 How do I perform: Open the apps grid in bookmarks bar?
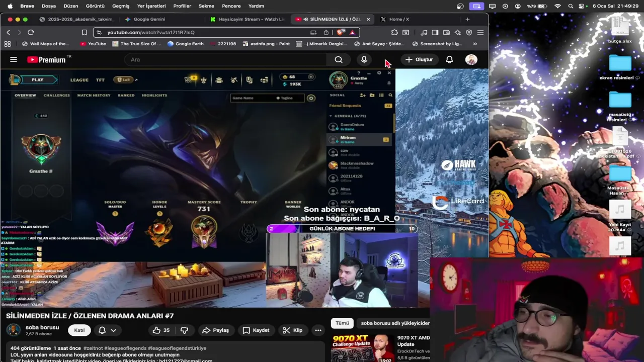[8, 44]
